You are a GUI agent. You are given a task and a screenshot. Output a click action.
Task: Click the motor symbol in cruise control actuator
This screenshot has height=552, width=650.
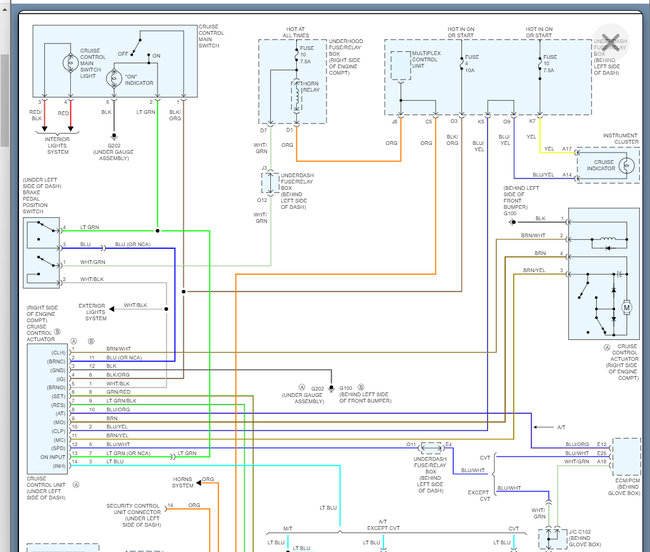coord(626,307)
